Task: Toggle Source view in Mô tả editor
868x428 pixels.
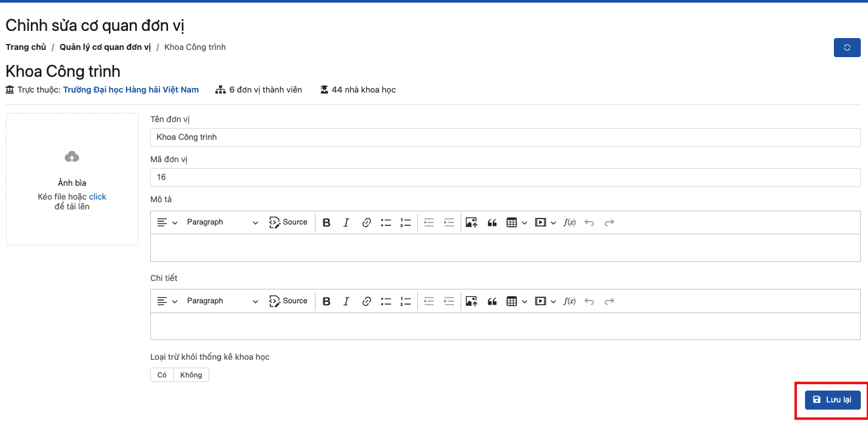Action: pos(289,223)
